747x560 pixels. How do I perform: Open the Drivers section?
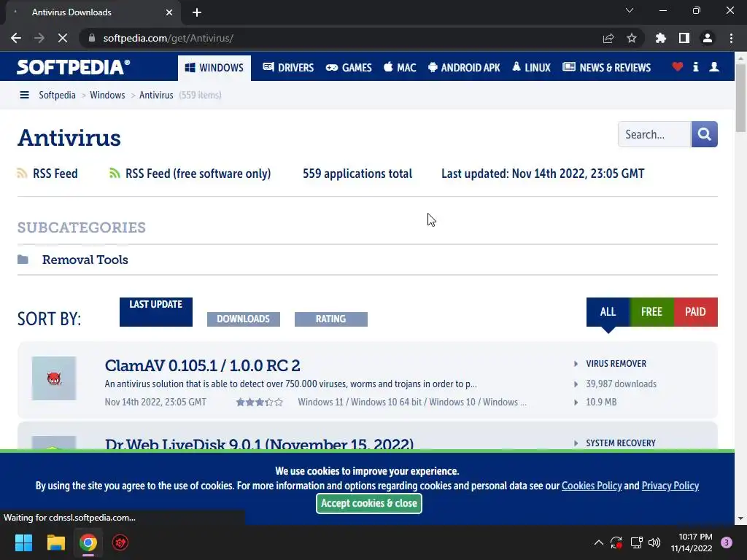tap(288, 68)
